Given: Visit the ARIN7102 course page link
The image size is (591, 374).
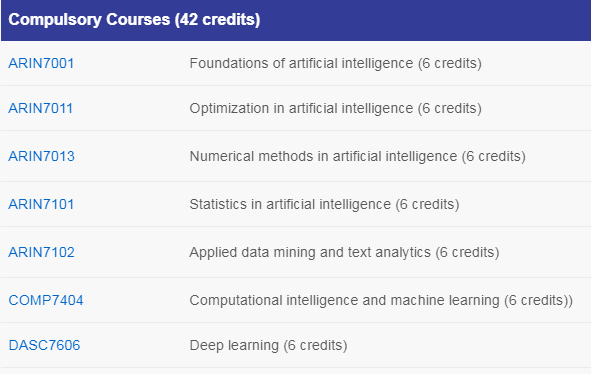Looking at the screenshot, I should tap(41, 252).
